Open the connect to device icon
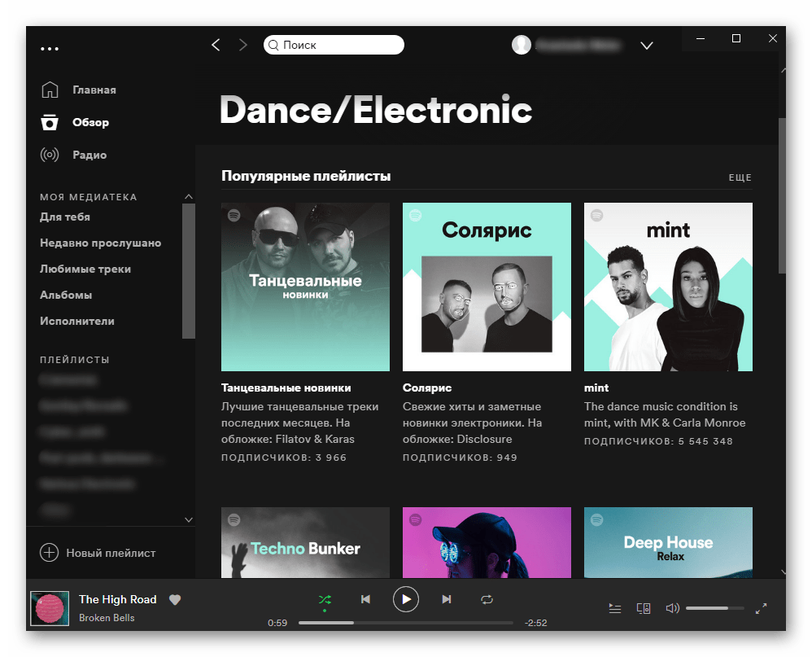Viewport: 812px width, 657px height. point(643,608)
